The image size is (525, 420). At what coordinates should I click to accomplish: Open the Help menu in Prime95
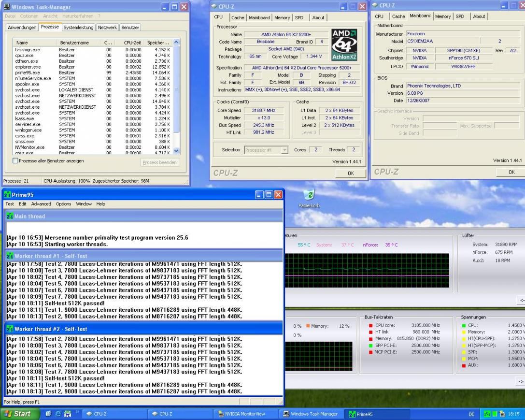coord(100,203)
